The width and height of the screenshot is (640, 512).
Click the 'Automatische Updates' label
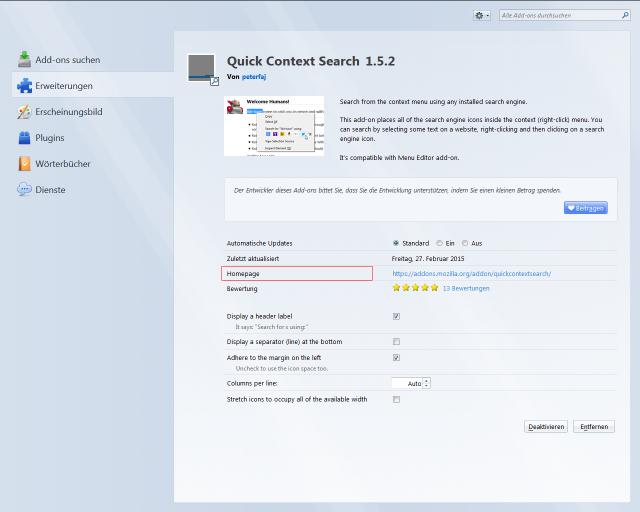(259, 243)
